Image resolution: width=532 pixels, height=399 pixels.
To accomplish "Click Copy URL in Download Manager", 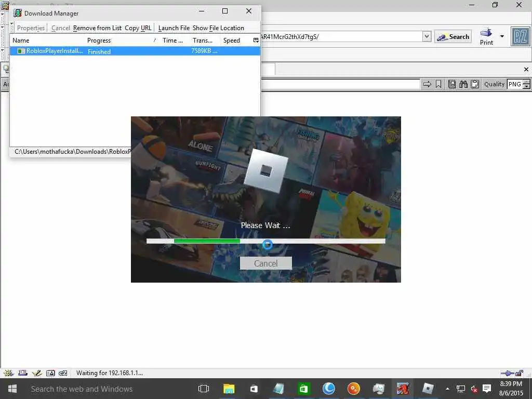I will (138, 28).
